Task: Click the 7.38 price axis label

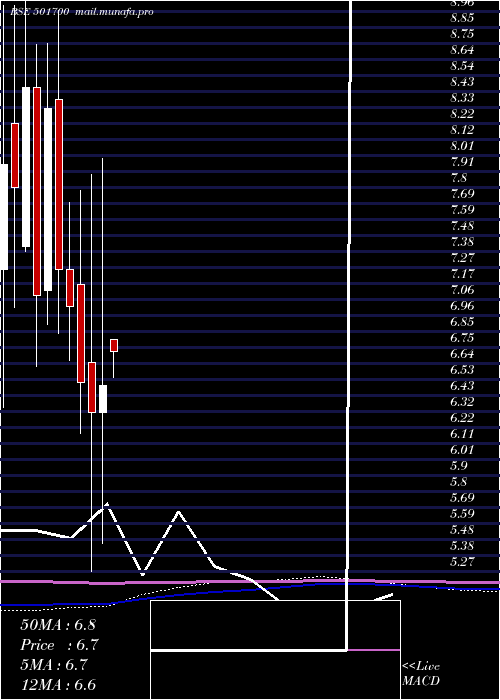Action: point(462,242)
